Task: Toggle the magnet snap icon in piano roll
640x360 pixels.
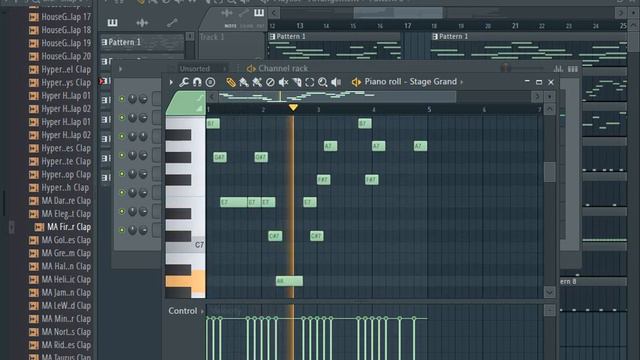Action: click(197, 82)
